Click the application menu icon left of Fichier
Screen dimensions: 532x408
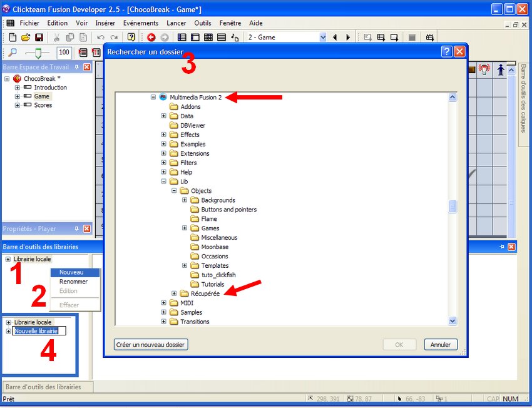click(11, 23)
